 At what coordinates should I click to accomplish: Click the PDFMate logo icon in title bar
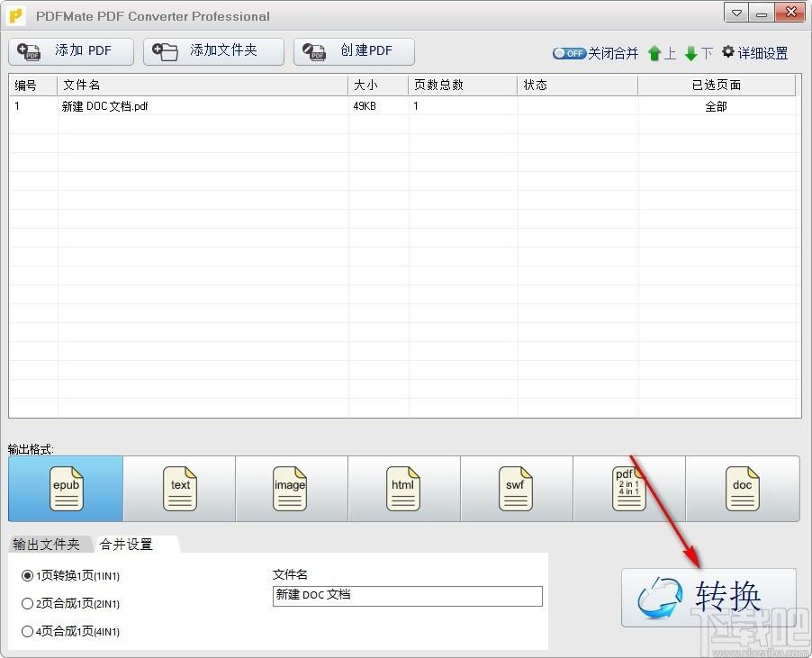point(17,16)
